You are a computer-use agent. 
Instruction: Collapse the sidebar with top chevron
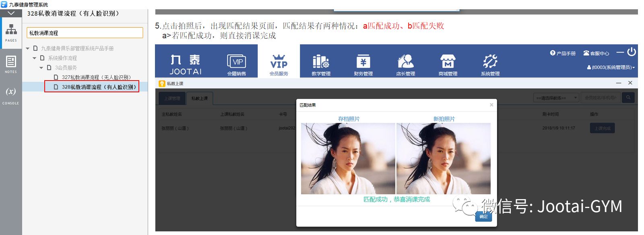coord(11,13)
